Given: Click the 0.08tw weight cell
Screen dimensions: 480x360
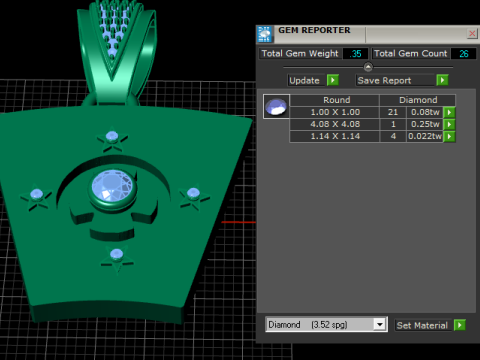Looking at the screenshot, I should click(x=425, y=112).
